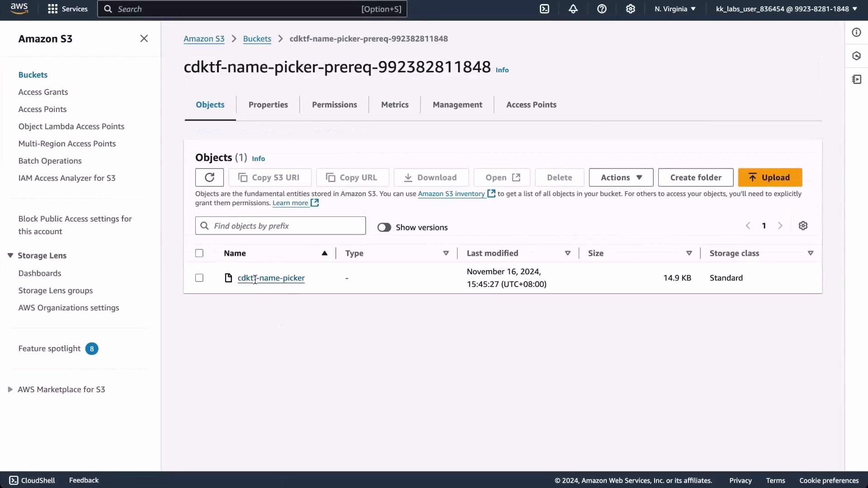
Task: Open the help question mark menu
Action: (x=602, y=9)
